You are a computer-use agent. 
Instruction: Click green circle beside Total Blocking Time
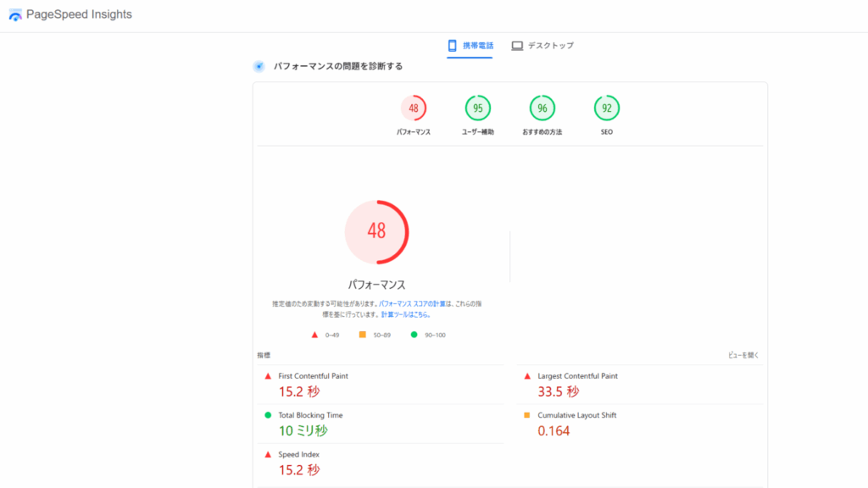(268, 415)
